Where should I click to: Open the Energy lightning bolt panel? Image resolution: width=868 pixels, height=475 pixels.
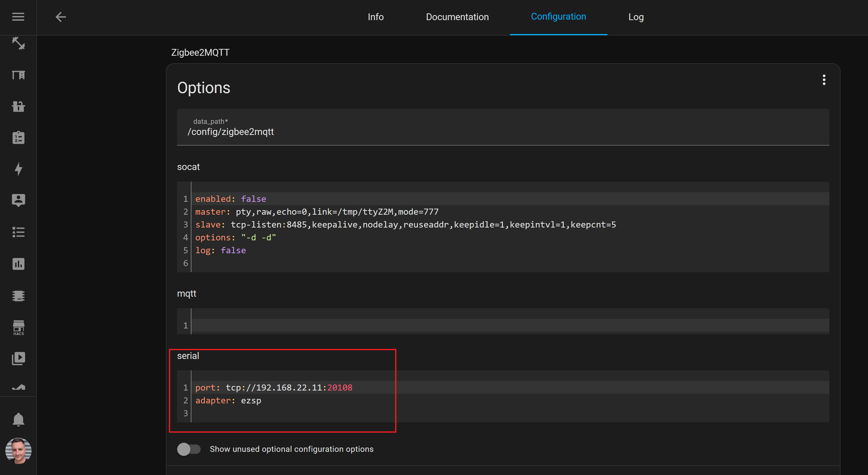pyautogui.click(x=18, y=169)
